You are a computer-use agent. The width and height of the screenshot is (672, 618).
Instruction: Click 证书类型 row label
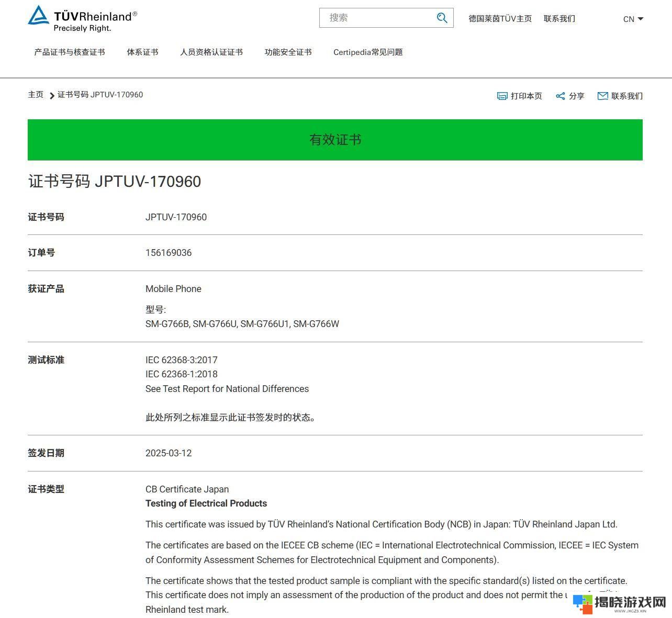[46, 489]
